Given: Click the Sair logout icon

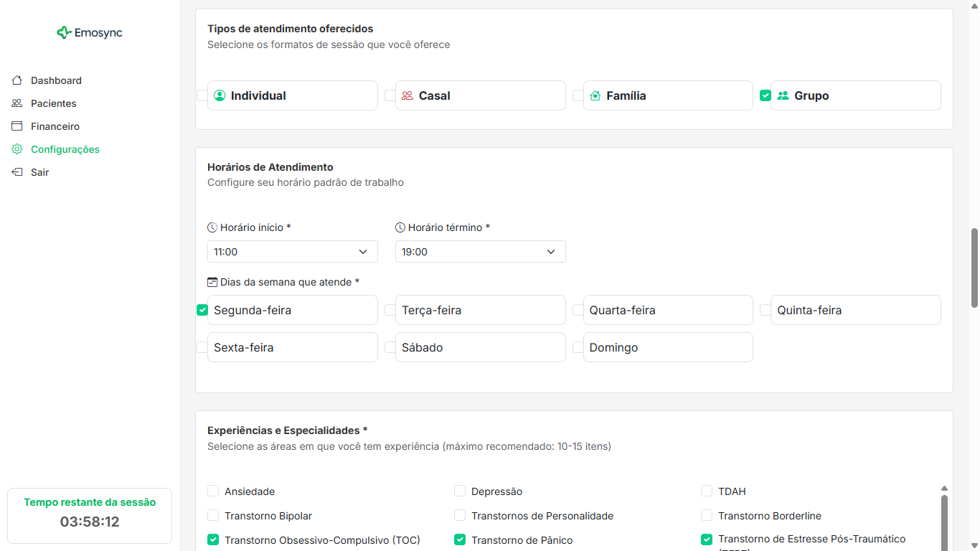Looking at the screenshot, I should pyautogui.click(x=16, y=171).
